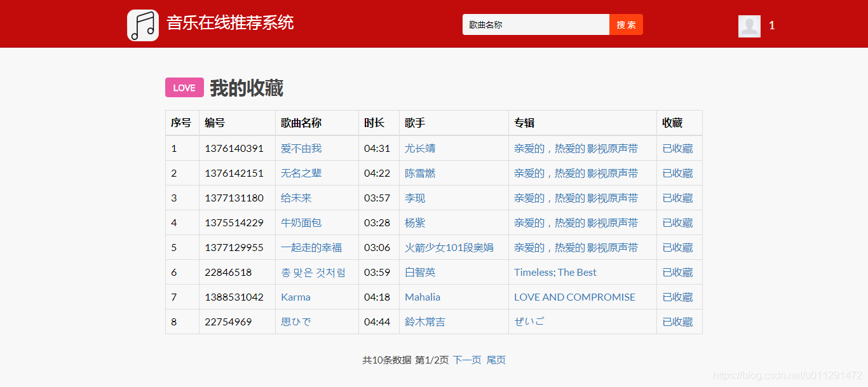View singer 陈雪燃
The image size is (868, 387).
(x=420, y=173)
